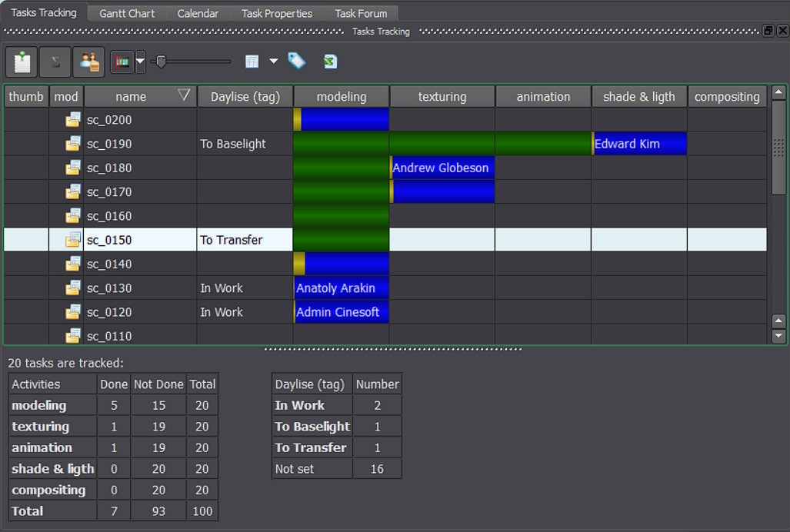Click the folder icon of sc_0130
Screen dimensions: 790x532
coord(72,288)
